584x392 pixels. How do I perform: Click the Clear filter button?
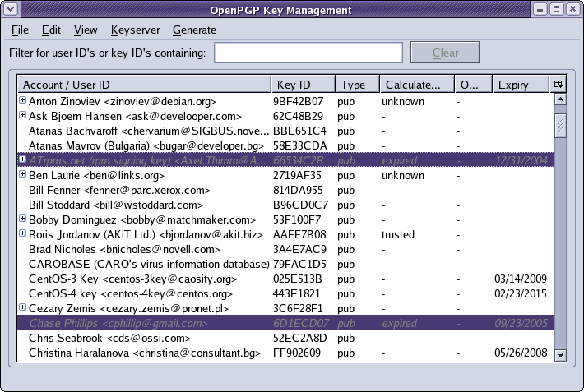[445, 53]
